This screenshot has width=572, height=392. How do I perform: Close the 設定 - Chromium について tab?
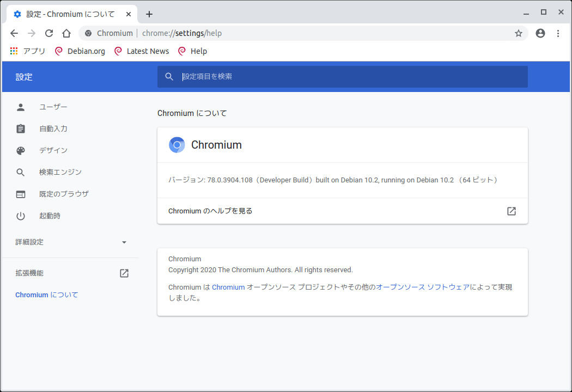pyautogui.click(x=129, y=14)
